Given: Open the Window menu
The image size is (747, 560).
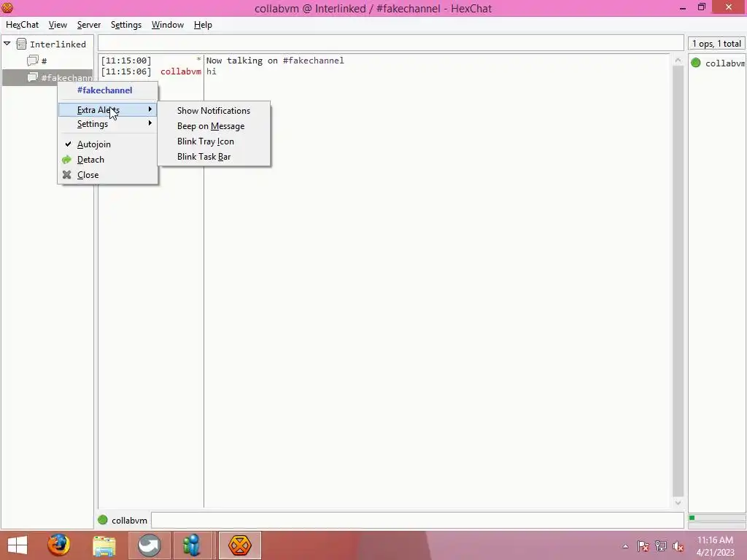Looking at the screenshot, I should (167, 25).
